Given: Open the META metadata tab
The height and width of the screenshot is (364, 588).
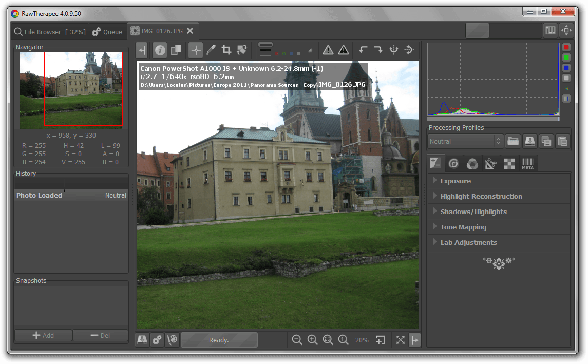Looking at the screenshot, I should point(528,164).
